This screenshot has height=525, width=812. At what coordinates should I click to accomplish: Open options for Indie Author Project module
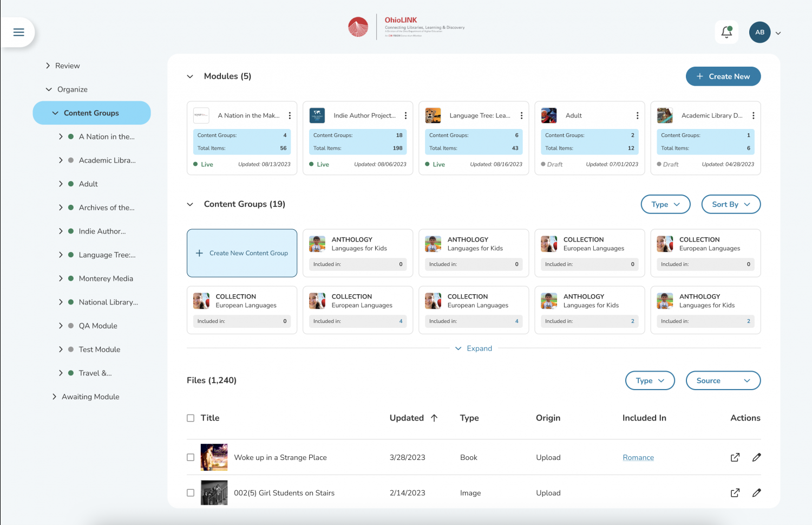click(x=405, y=115)
